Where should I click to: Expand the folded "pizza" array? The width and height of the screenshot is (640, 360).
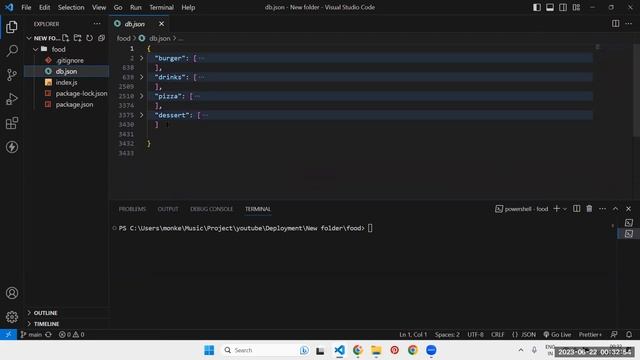pyautogui.click(x=142, y=96)
